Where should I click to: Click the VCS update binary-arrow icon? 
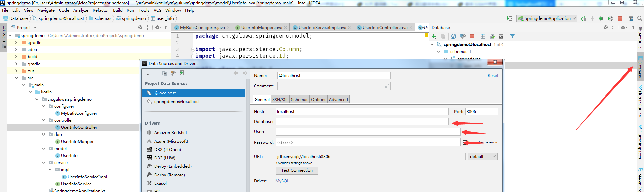509,18
